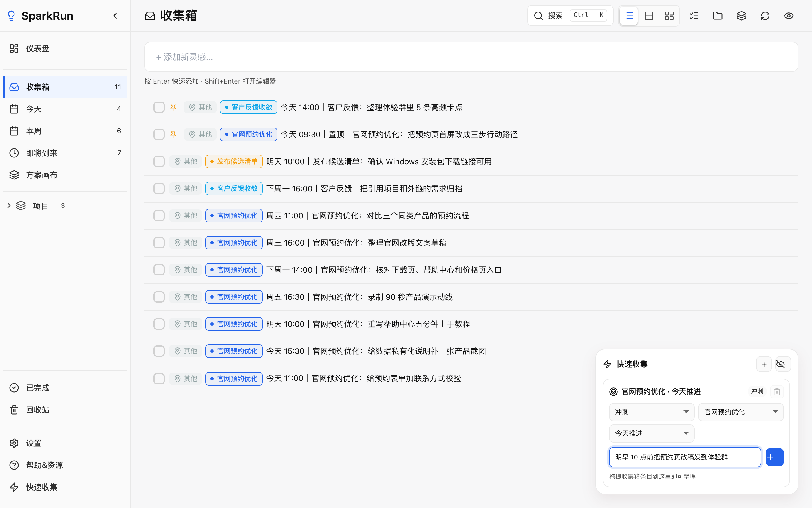
Task: Click 官网预约优化 tag on 周四 11:00 row
Action: [x=234, y=216]
